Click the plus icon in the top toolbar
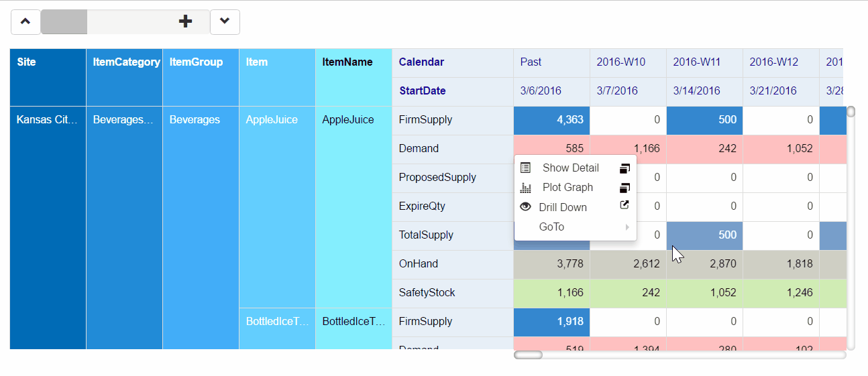This screenshot has height=376, width=868. pos(186,21)
